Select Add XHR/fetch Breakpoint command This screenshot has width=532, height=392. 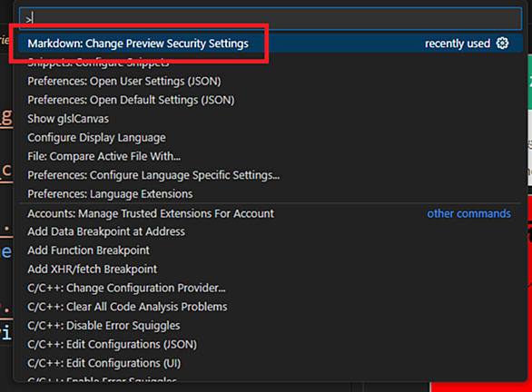point(271,269)
